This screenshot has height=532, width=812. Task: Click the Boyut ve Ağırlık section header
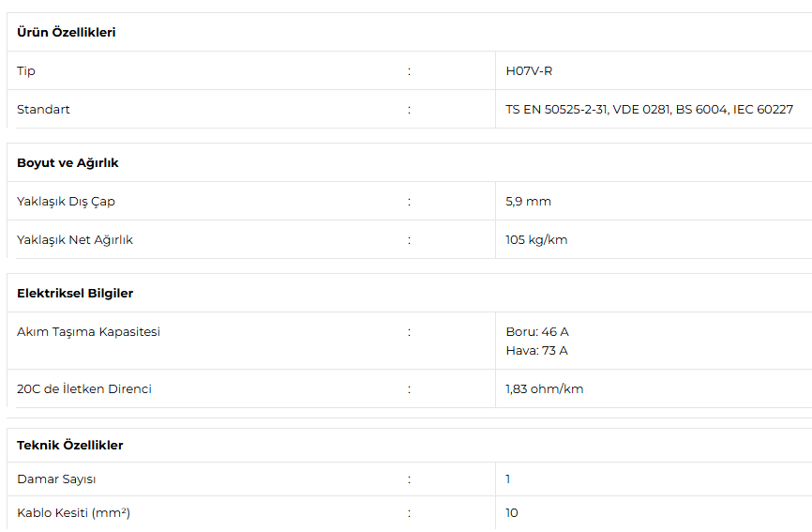(68, 162)
